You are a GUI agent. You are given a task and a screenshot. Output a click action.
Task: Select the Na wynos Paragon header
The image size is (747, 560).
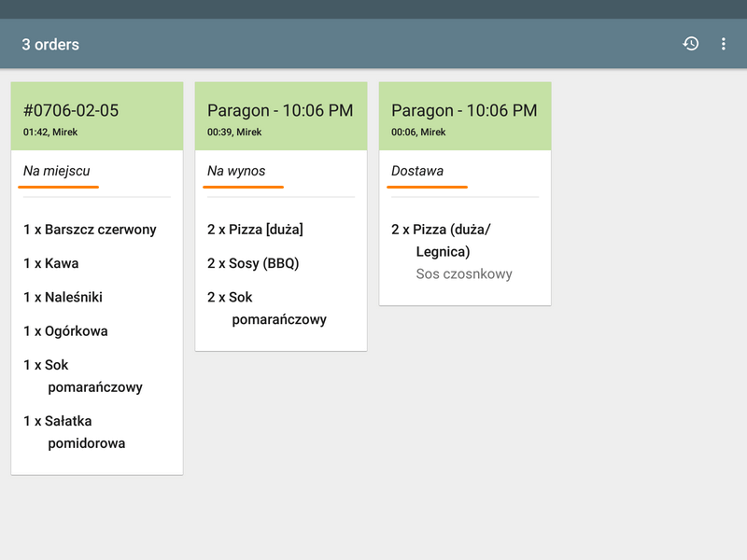pyautogui.click(x=281, y=117)
